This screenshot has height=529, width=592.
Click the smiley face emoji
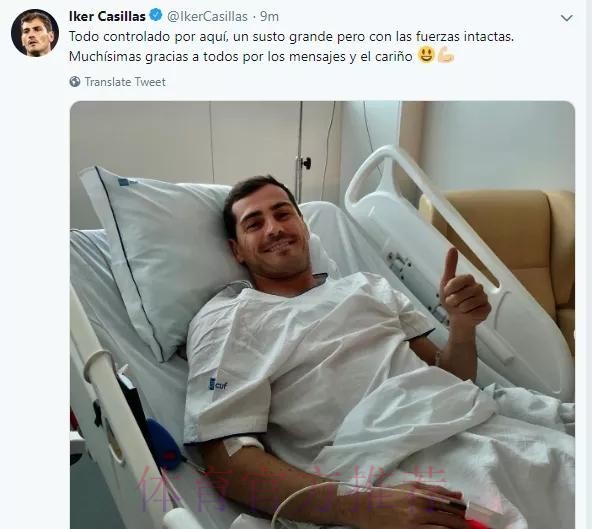pyautogui.click(x=426, y=55)
